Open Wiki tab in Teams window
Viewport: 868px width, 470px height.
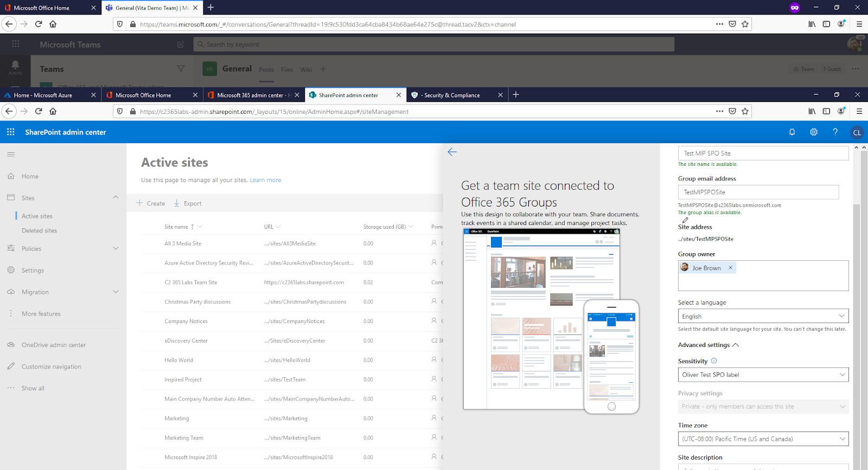pos(306,69)
